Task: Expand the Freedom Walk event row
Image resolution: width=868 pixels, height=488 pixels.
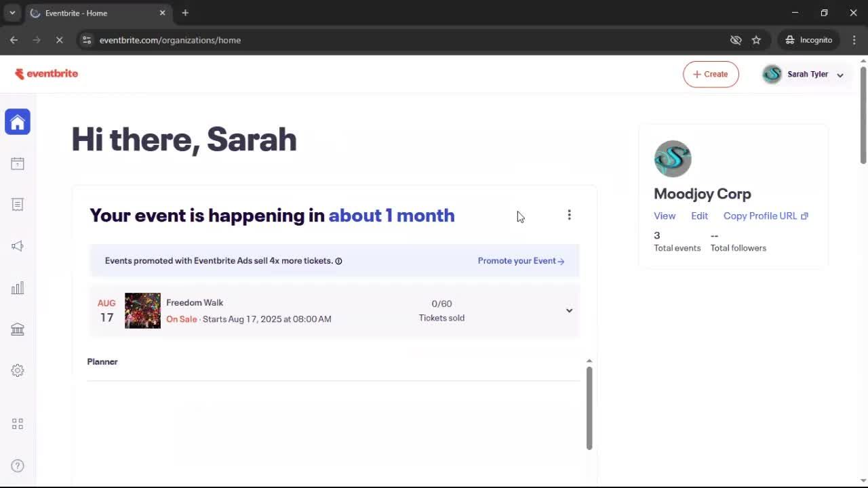Action: tap(569, 310)
